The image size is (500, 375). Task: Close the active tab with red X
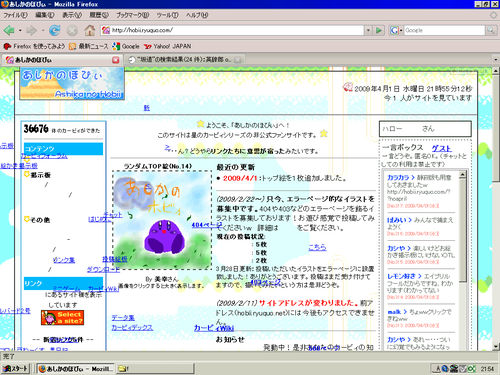(115, 60)
